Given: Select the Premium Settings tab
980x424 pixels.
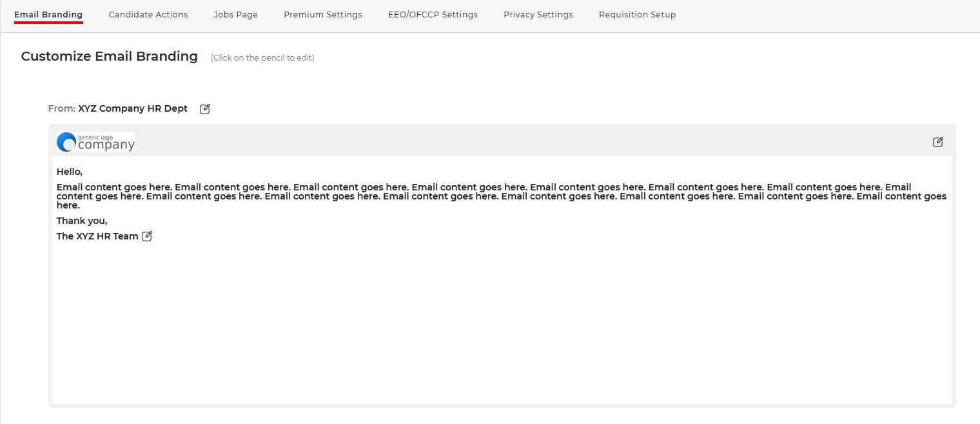Looking at the screenshot, I should [x=323, y=14].
